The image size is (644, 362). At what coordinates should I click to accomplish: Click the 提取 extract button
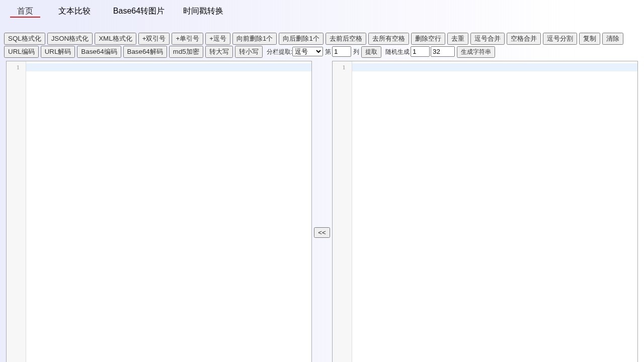point(371,52)
